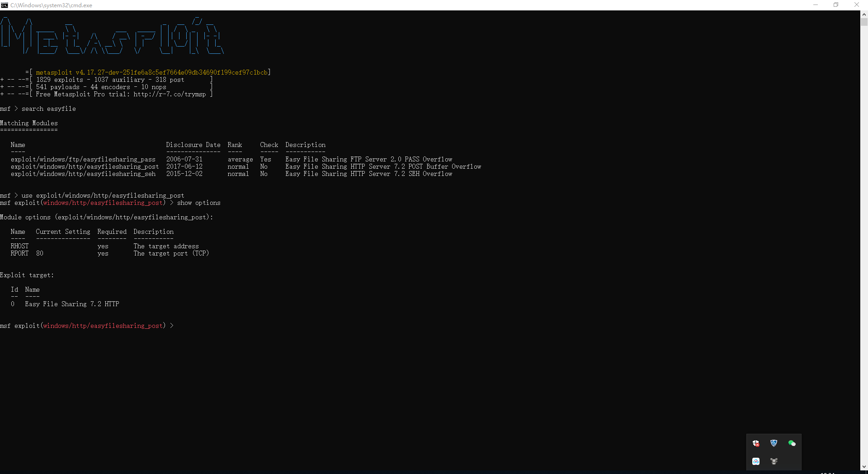Click the 'Matching Modules' heading

pyautogui.click(x=29, y=123)
